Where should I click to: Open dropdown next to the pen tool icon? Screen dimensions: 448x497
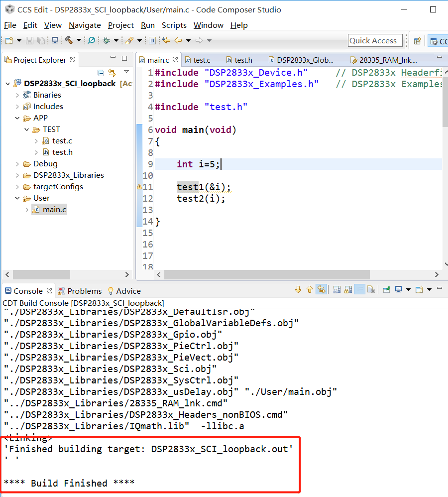[x=139, y=40]
